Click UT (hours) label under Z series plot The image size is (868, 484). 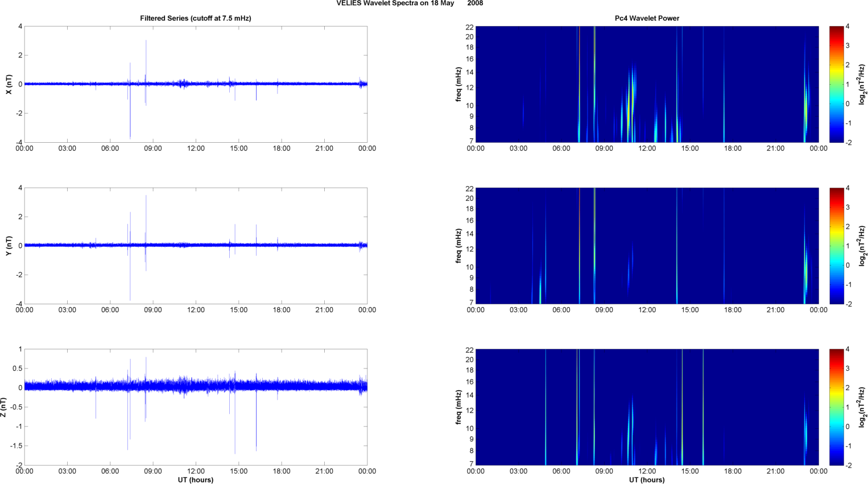tap(195, 479)
